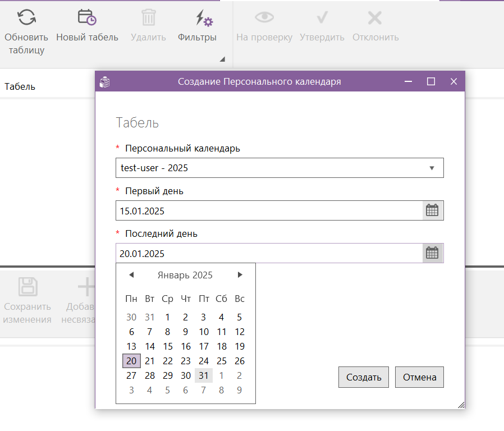Click the На проверку eye icon
The height and width of the screenshot is (431, 504).
pos(264,17)
